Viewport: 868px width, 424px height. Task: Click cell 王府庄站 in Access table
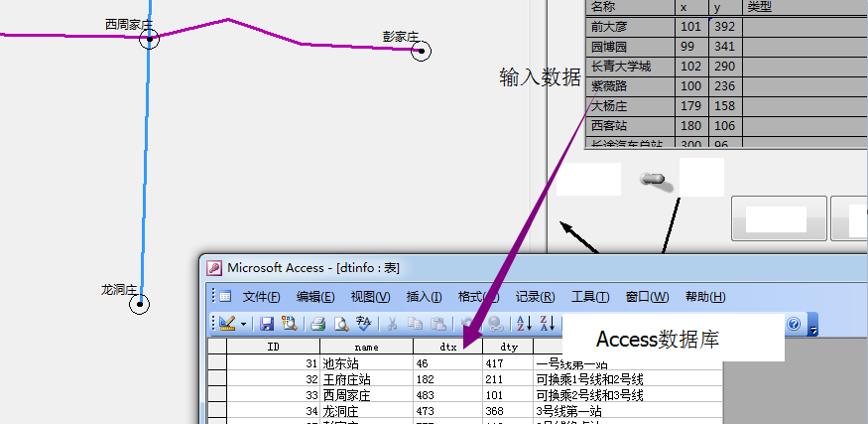[x=366, y=379]
